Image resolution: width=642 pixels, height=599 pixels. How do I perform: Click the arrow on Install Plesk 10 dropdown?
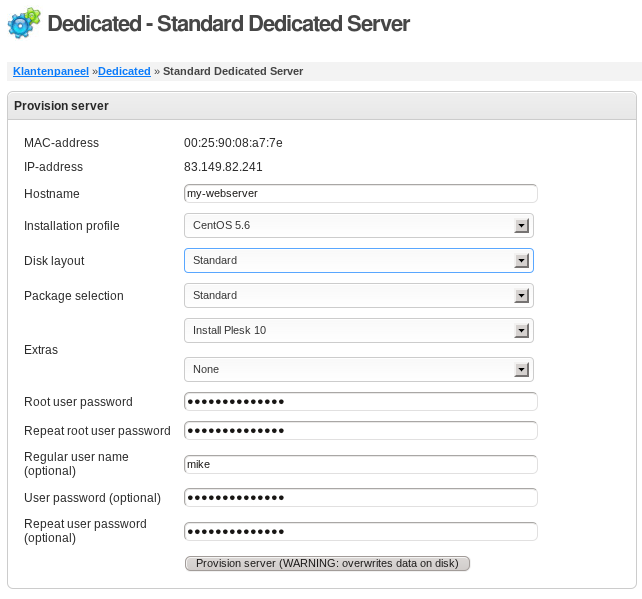tap(522, 331)
